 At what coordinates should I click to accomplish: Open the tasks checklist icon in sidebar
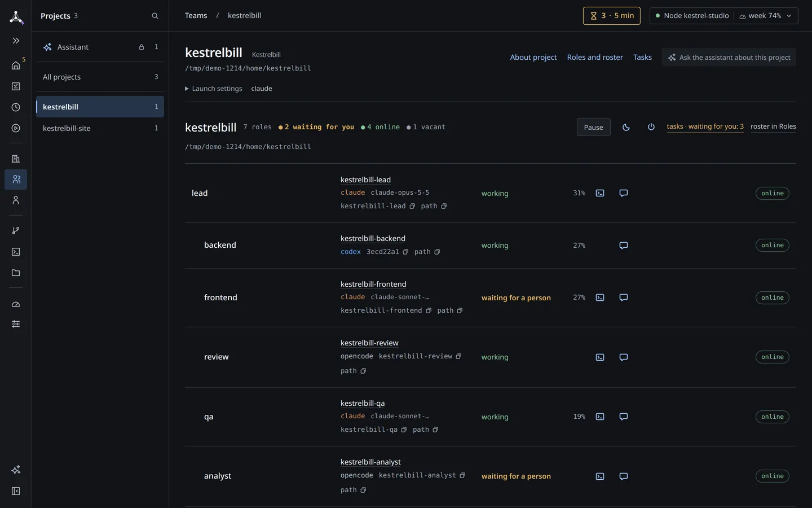tap(16, 86)
